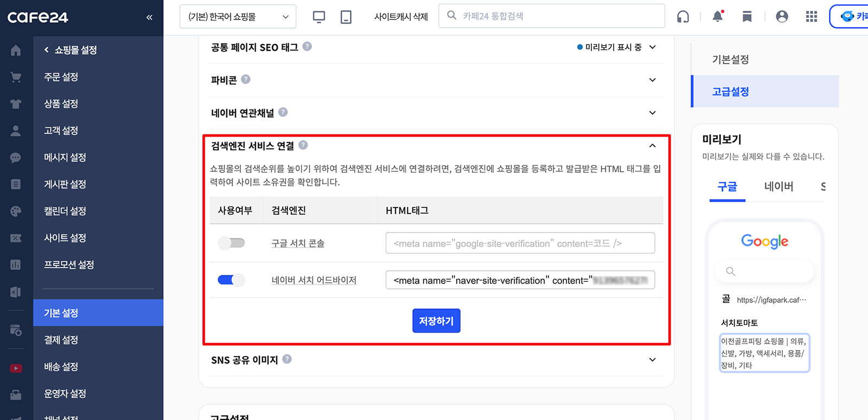Open 메시지 설정 menu item
The height and width of the screenshot is (420, 868).
point(65,157)
